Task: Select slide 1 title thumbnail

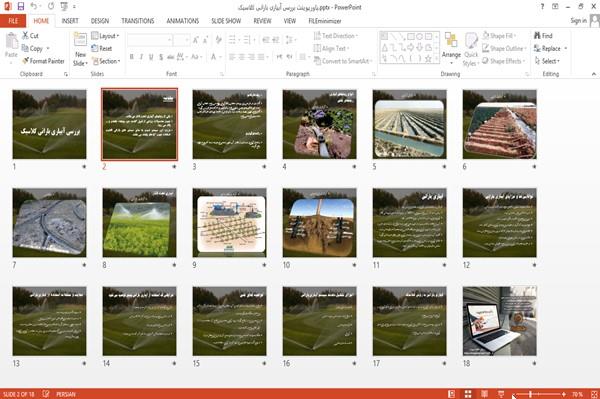Action: click(x=49, y=124)
